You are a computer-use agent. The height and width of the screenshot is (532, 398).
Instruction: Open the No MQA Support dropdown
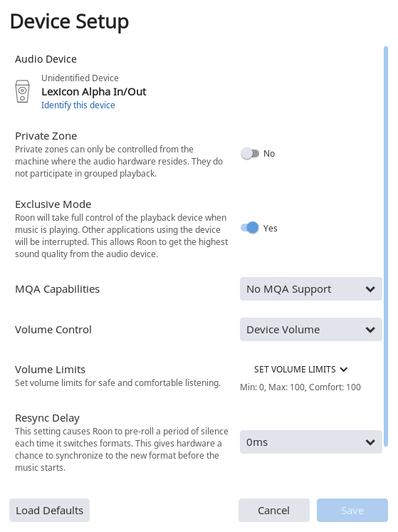311,288
